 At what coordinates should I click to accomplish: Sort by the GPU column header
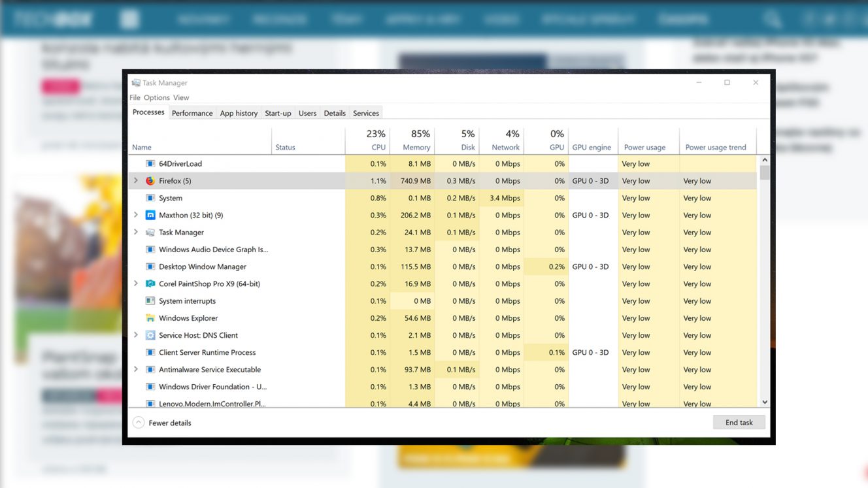[x=546, y=140]
